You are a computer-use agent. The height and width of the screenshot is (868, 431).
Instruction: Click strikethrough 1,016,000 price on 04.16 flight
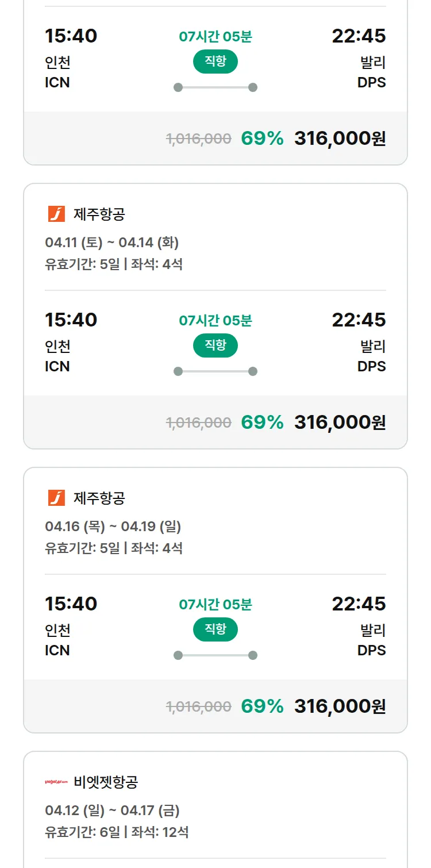pos(199,706)
